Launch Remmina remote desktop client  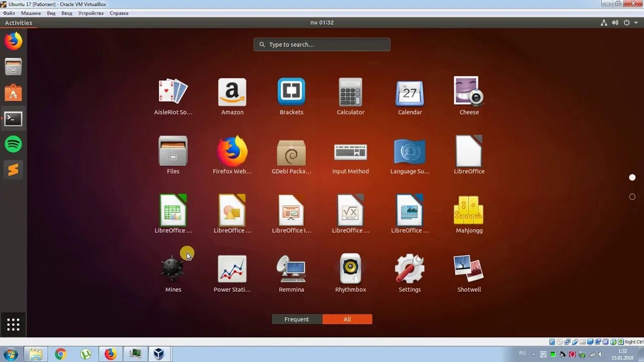(291, 269)
